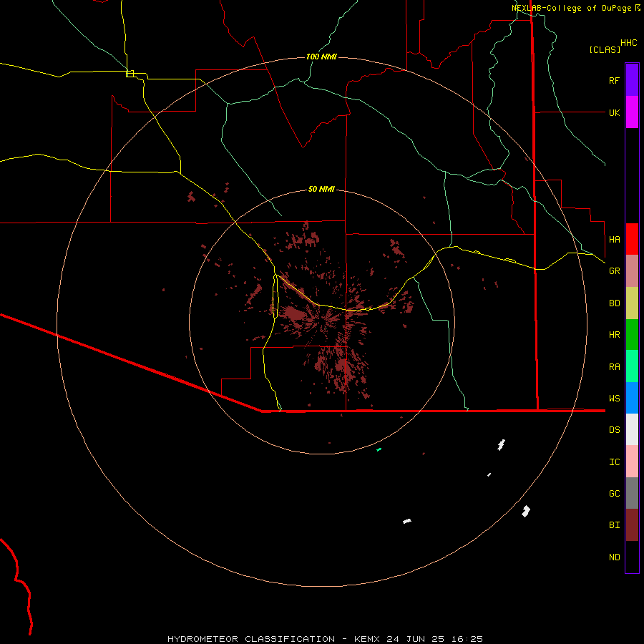
Task: Select the GC gray legend swatch
Action: (632, 493)
